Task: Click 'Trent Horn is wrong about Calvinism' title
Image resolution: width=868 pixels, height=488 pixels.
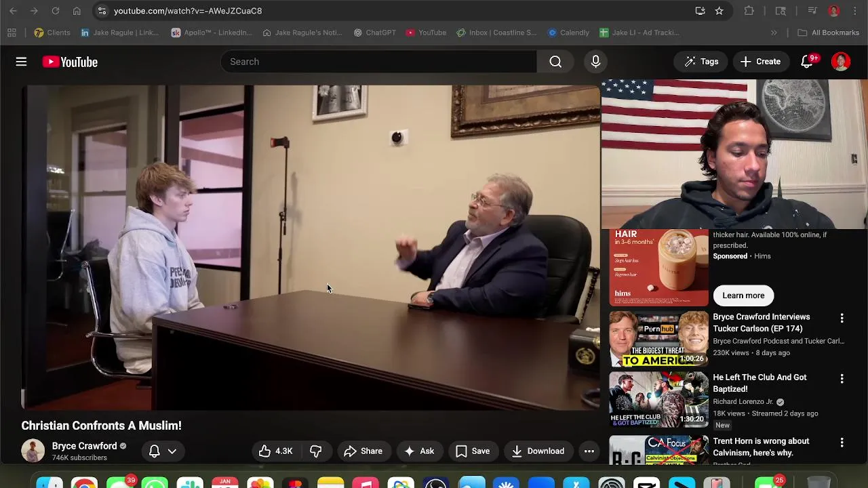Action: click(x=761, y=447)
